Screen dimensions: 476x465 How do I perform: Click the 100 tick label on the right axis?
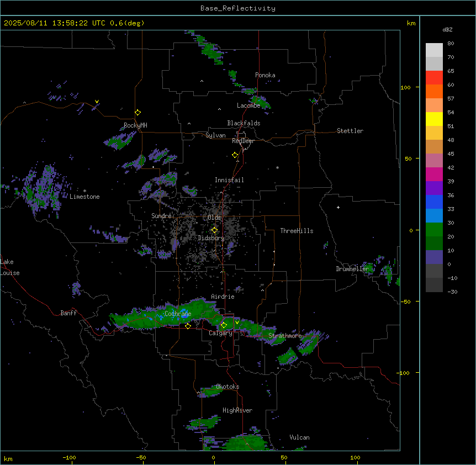pyautogui.click(x=405, y=87)
